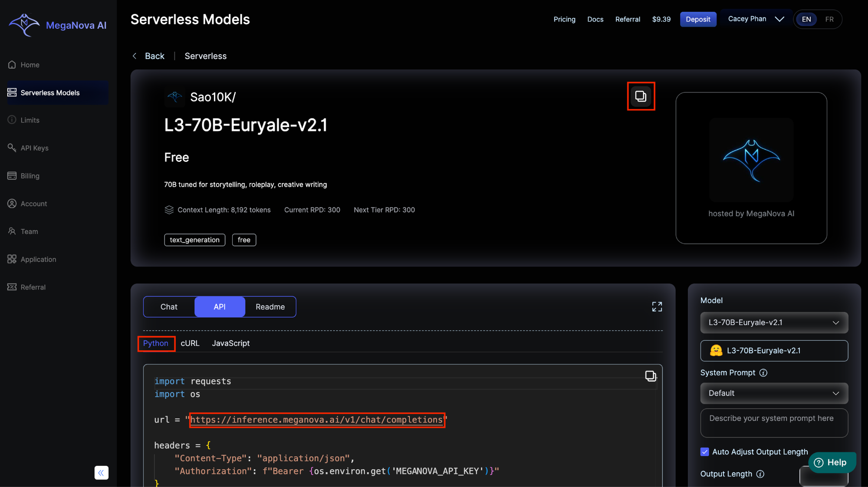Open API Keys from sidebar
This screenshot has height=487, width=868.
pyautogui.click(x=34, y=148)
